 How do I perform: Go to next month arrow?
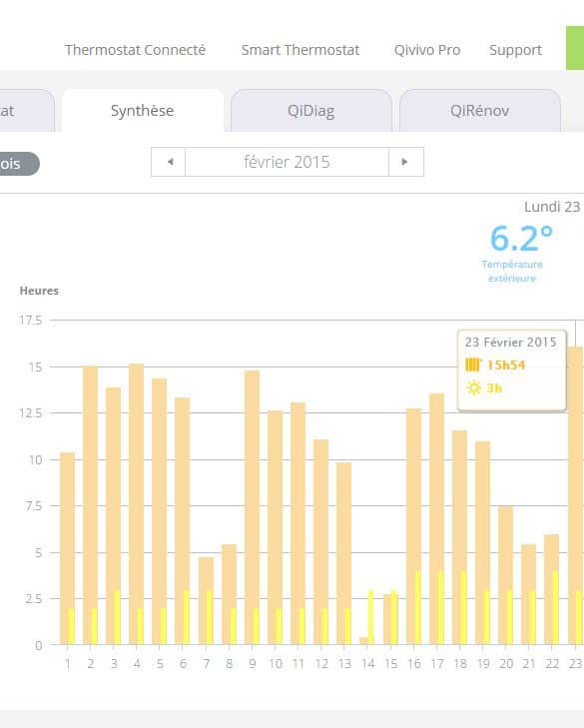406,162
